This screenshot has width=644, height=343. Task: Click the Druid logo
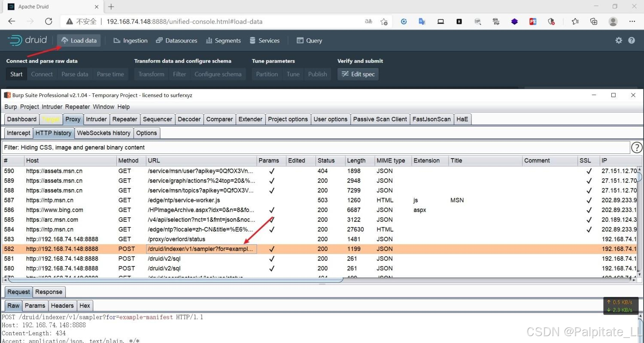(27, 40)
